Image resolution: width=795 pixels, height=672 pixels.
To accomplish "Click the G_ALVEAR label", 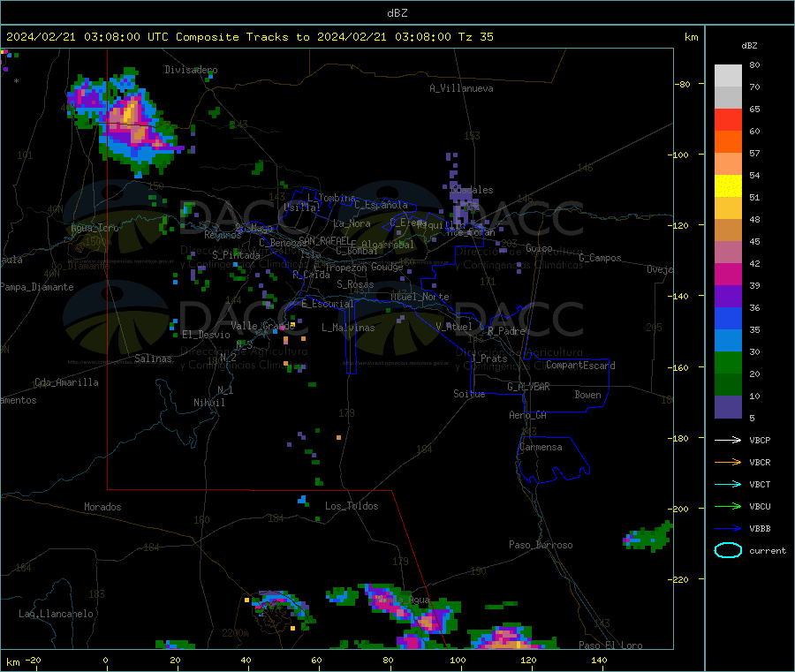I will coord(528,387).
